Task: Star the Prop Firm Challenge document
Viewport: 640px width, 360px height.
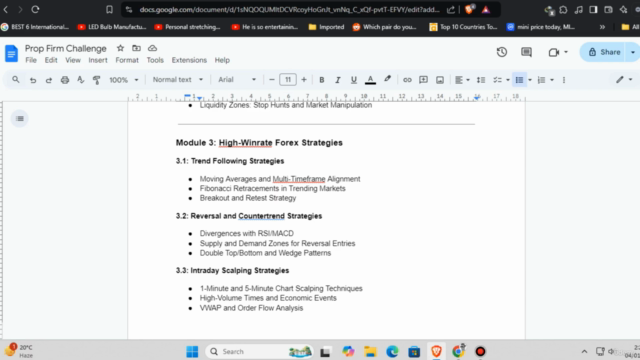Action: [x=120, y=48]
